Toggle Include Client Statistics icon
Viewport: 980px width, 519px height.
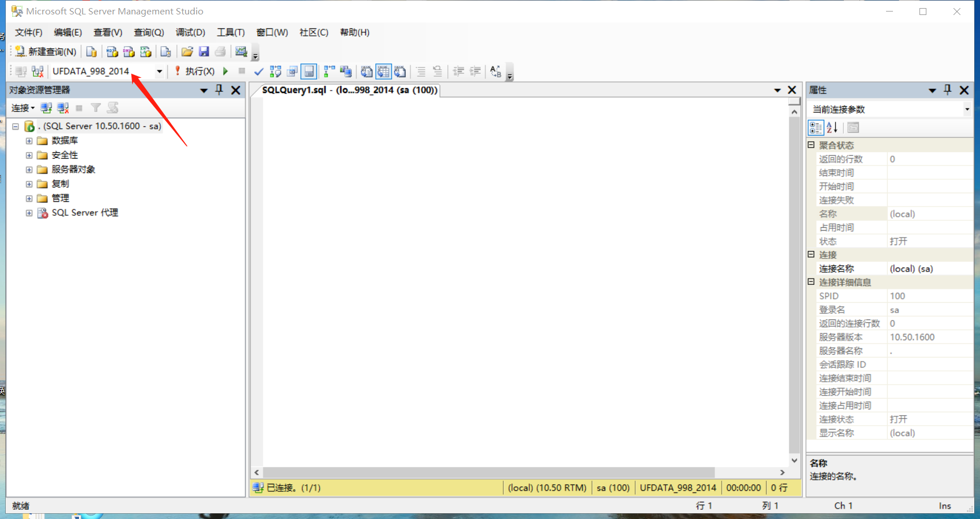(346, 72)
